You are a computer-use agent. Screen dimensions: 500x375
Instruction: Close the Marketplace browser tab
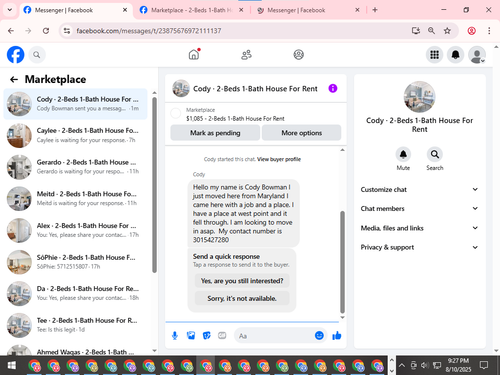pos(241,10)
